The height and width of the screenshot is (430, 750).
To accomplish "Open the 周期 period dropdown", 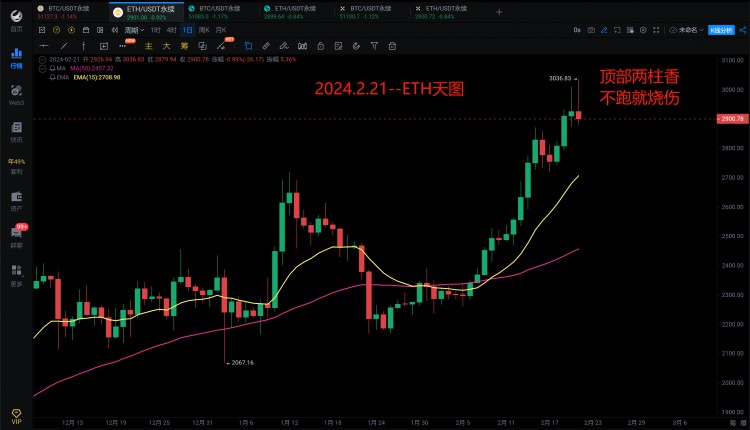I will click(x=134, y=30).
